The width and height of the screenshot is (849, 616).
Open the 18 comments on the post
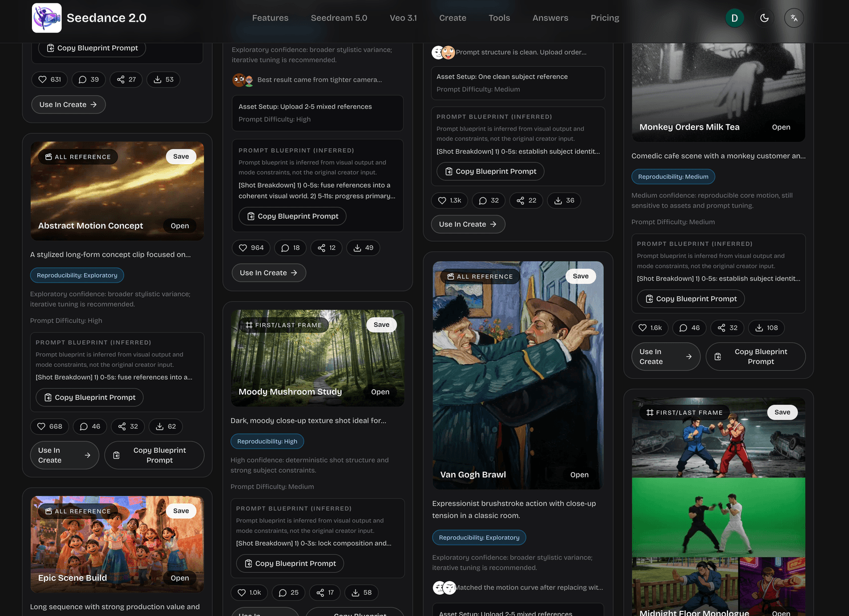coord(290,248)
